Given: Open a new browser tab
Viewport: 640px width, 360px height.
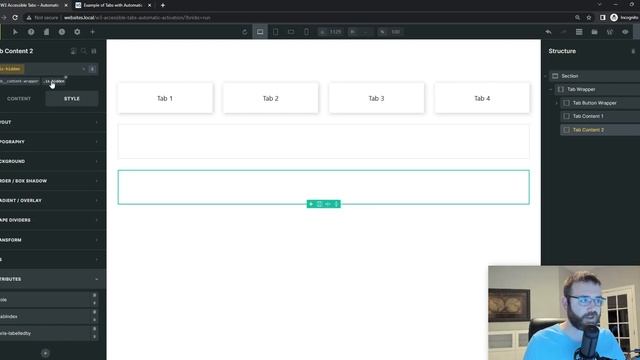Looking at the screenshot, I should pyautogui.click(x=163, y=5).
